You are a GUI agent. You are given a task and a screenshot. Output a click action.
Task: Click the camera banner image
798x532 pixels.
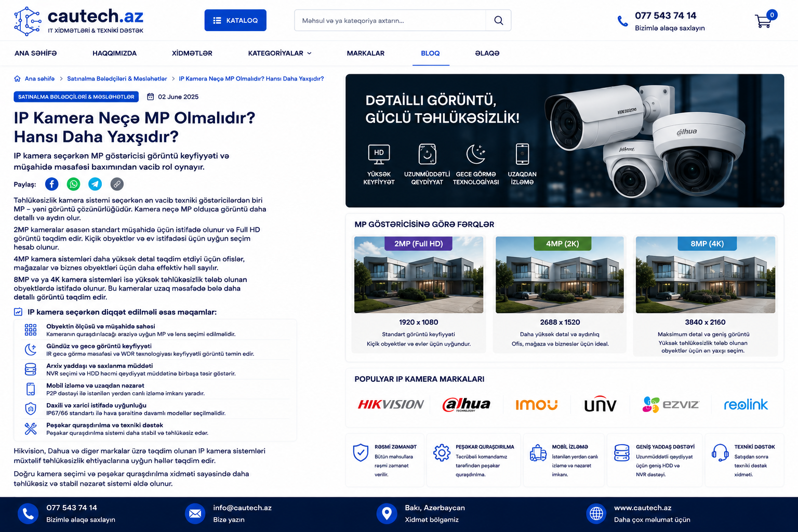pos(565,141)
